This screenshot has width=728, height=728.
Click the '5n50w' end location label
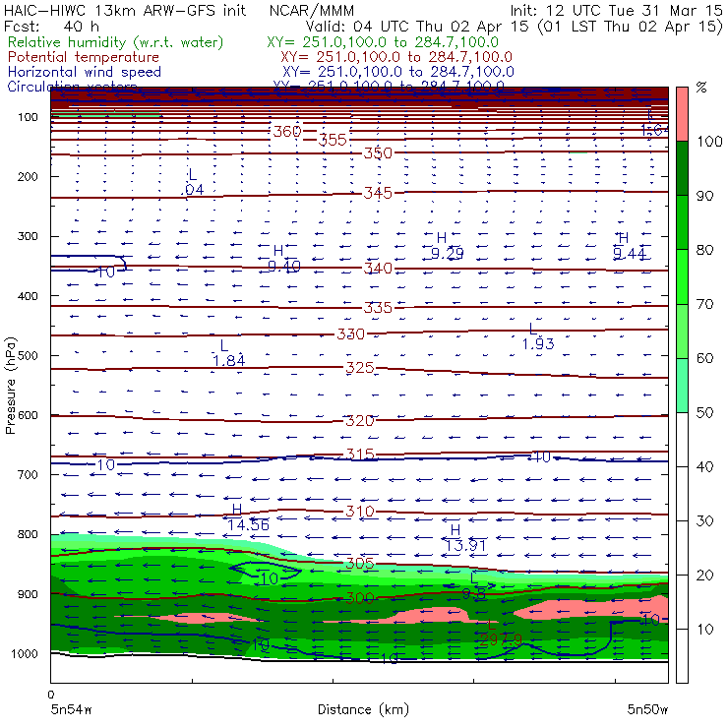point(647,709)
